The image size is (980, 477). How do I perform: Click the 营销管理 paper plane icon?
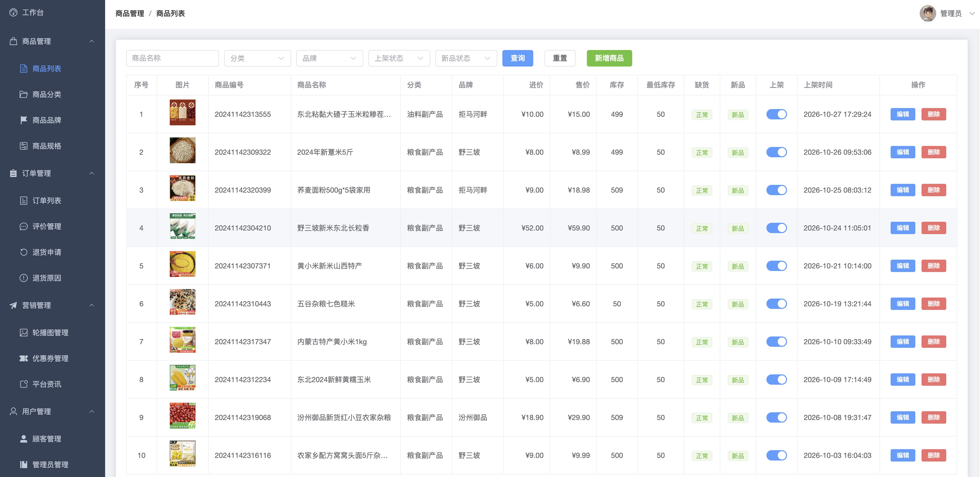13,305
